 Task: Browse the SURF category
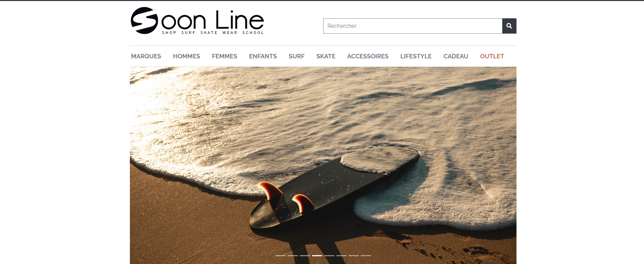(297, 56)
